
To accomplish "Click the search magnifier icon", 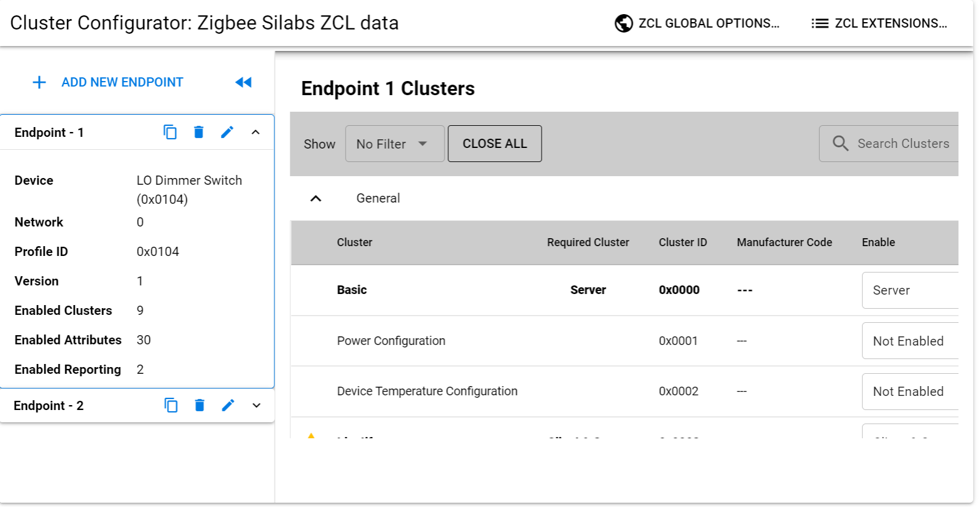I will click(840, 144).
